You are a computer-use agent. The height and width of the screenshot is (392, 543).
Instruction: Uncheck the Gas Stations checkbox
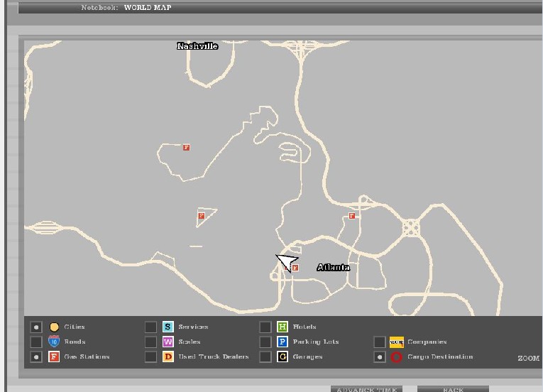(36, 357)
